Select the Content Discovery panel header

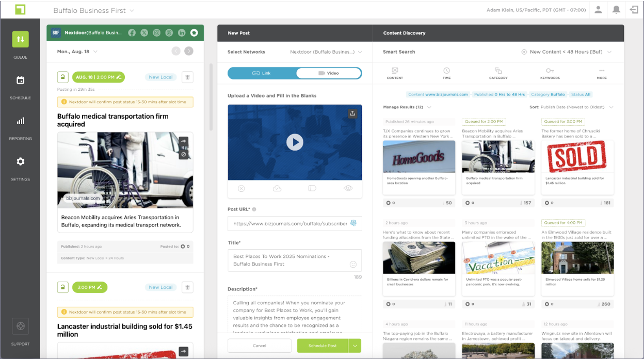(405, 33)
